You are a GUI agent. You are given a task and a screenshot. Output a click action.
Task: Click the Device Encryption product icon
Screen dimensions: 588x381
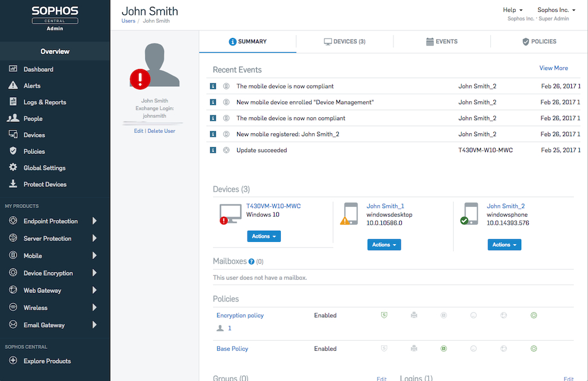pyautogui.click(x=13, y=272)
